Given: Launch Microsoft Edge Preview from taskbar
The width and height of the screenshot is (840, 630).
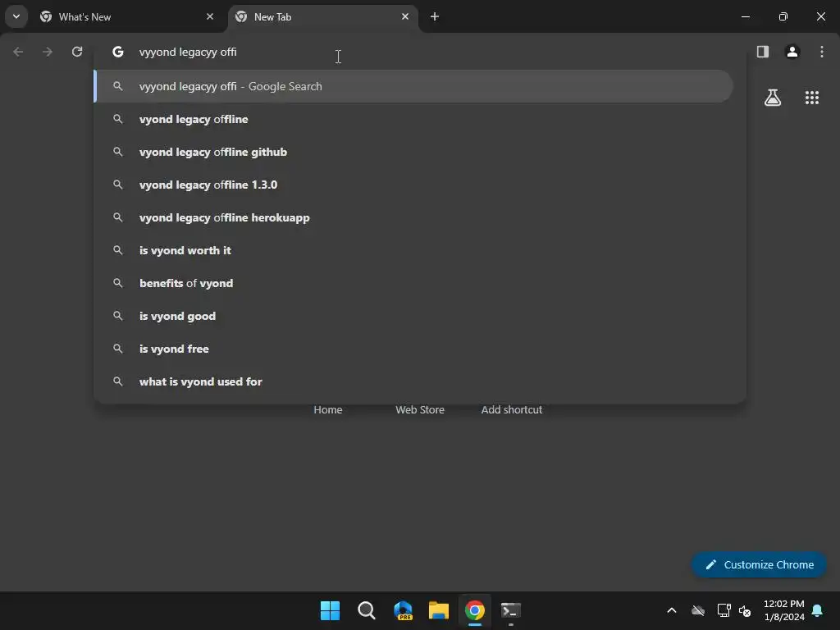Looking at the screenshot, I should click(x=403, y=610).
